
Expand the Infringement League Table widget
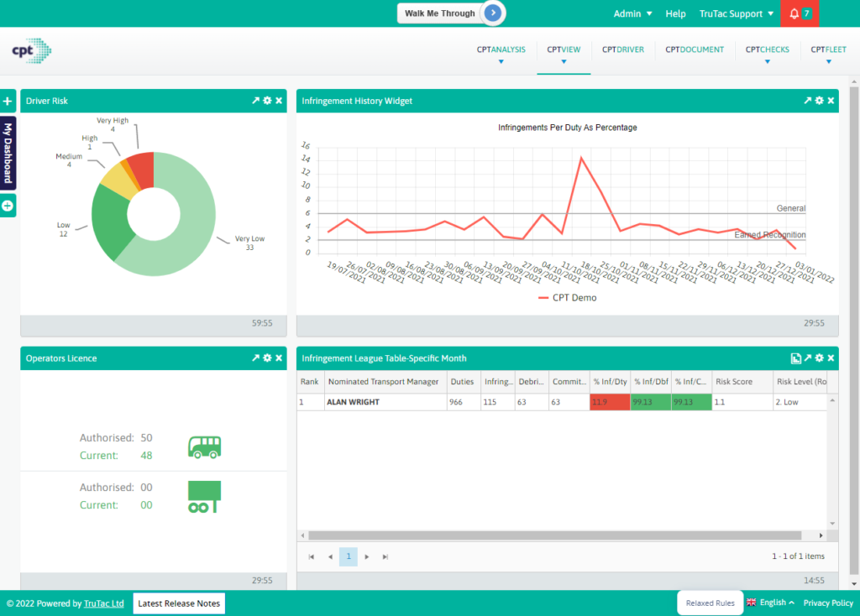(807, 358)
